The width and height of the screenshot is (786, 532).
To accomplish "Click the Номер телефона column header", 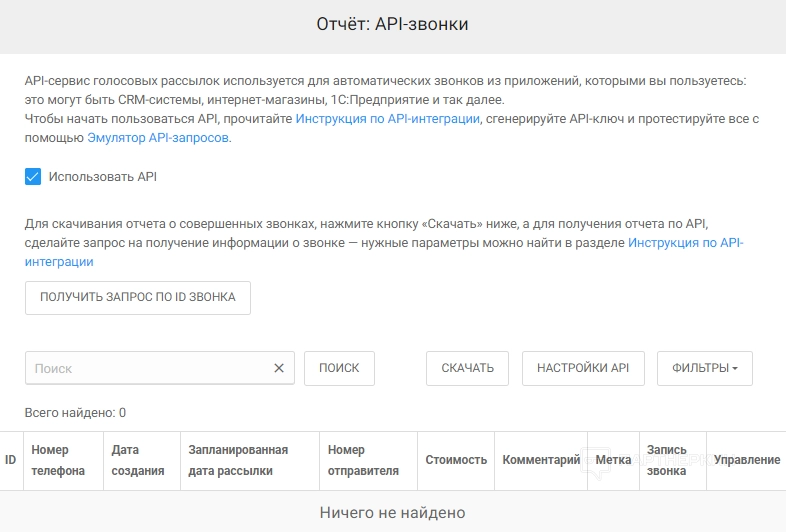I will 58,460.
